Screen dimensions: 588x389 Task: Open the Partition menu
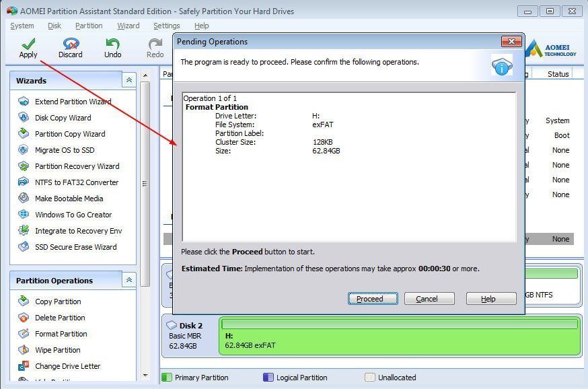(x=89, y=26)
